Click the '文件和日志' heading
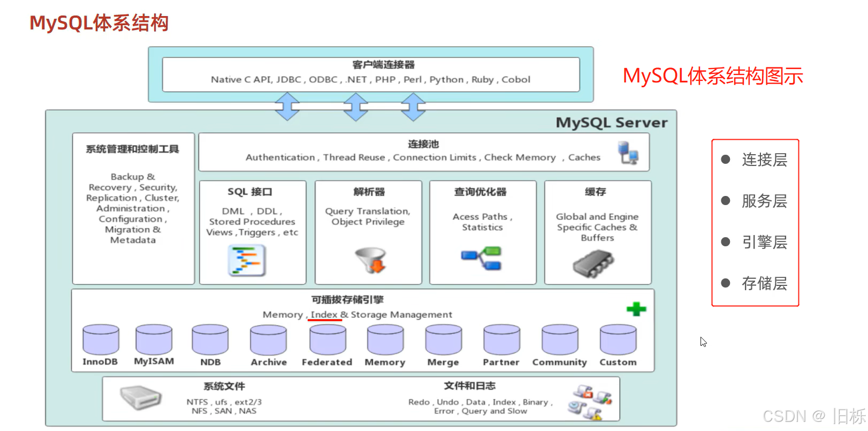This screenshot has height=431, width=868. tap(470, 385)
